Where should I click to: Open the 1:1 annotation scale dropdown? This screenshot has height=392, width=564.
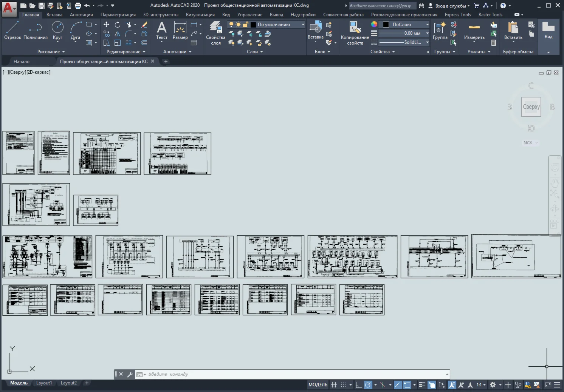481,385
